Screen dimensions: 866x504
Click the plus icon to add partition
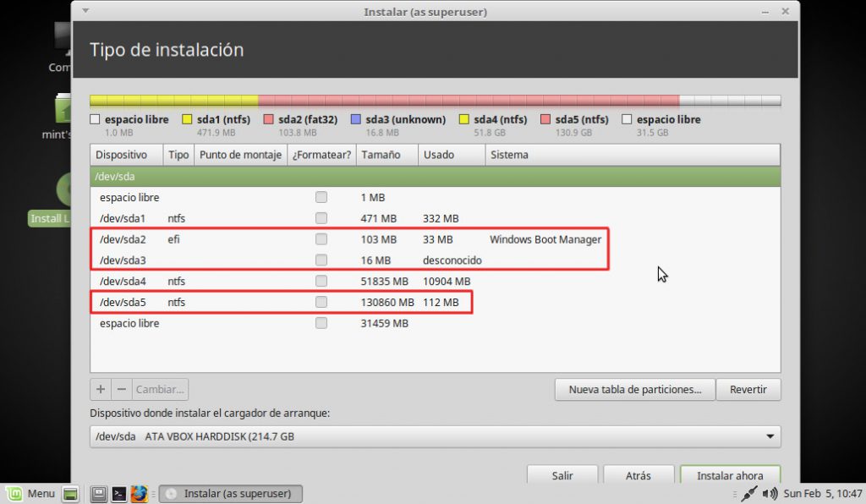click(101, 390)
